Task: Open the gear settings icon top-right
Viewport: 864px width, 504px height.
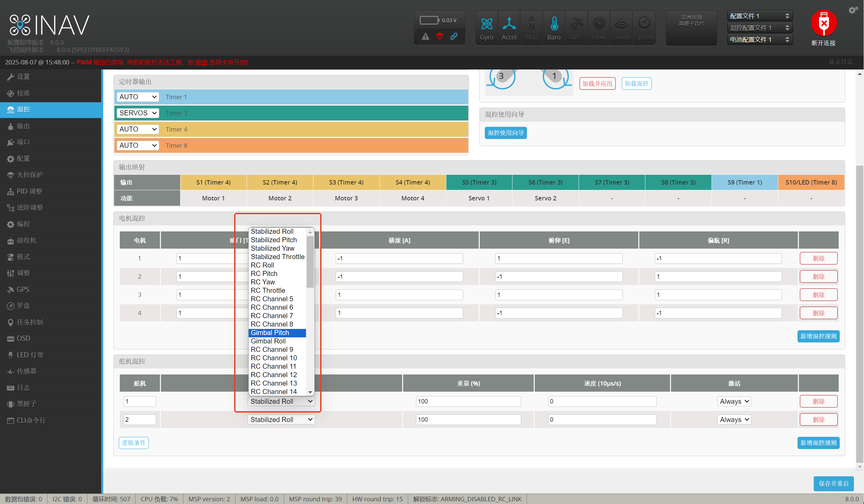Action: (853, 10)
